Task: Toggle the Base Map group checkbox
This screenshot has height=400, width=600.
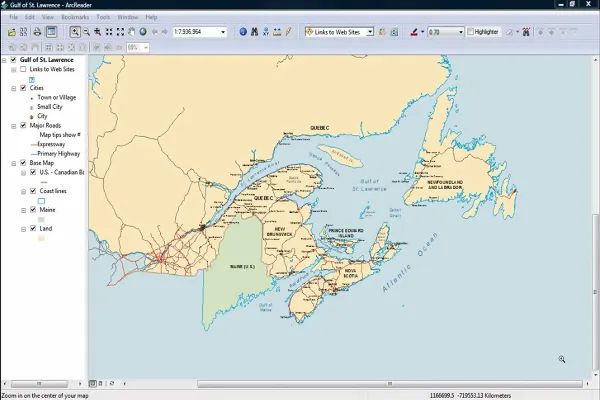Action: tap(23, 163)
